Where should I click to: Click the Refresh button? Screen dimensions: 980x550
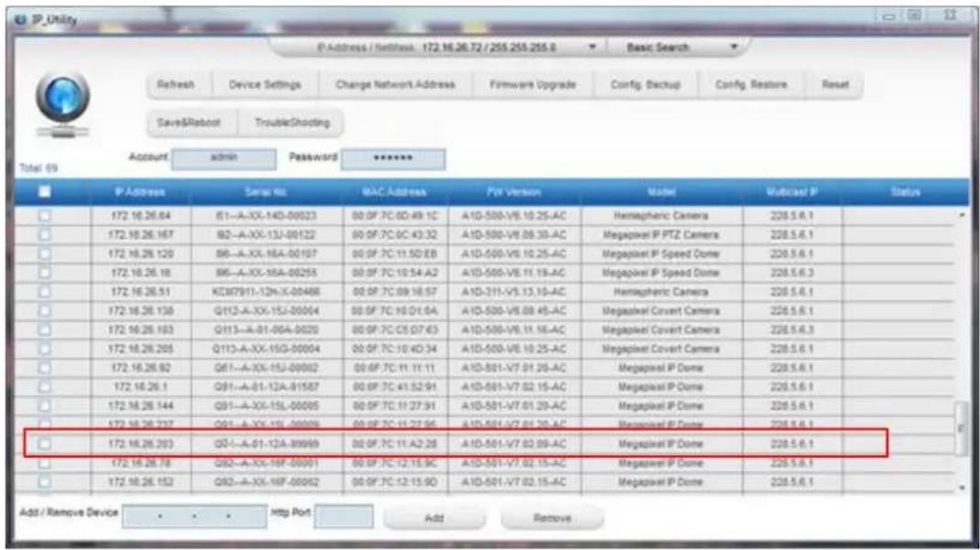(x=176, y=84)
